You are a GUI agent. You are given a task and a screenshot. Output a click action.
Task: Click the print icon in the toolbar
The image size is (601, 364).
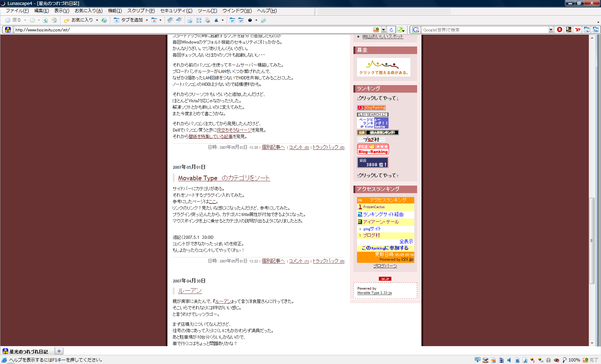pos(207,20)
